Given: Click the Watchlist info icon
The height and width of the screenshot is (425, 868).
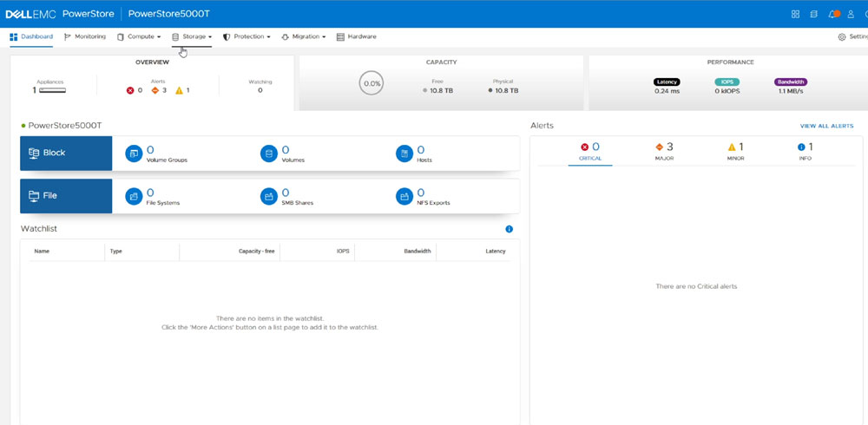Looking at the screenshot, I should coord(510,229).
